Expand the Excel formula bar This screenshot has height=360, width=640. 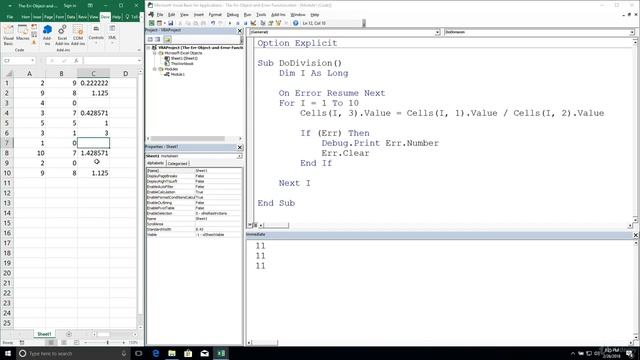pyautogui.click(x=139, y=60)
